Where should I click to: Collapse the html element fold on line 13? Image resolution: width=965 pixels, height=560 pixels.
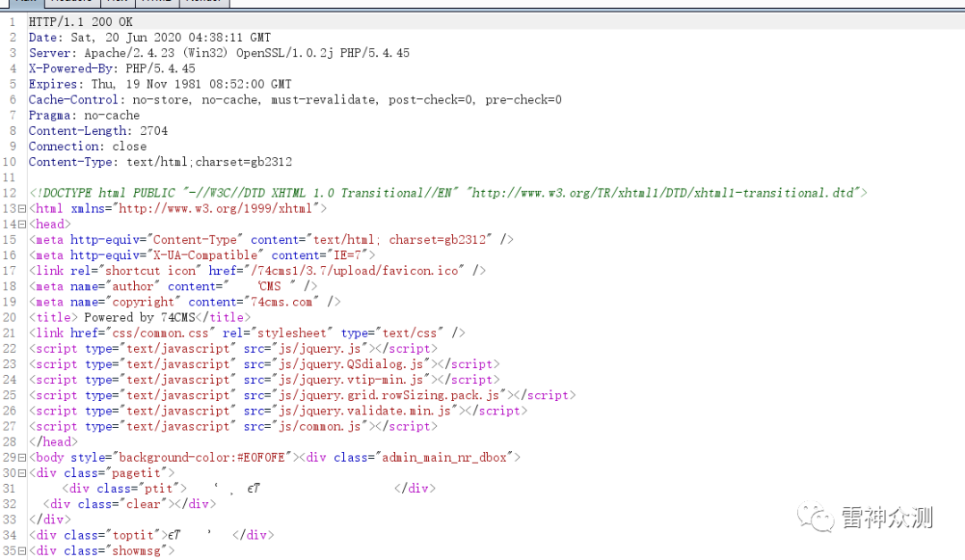click(22, 209)
